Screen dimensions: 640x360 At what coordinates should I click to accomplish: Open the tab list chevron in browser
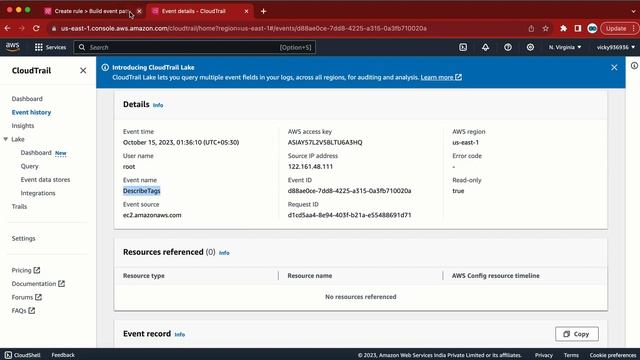pos(634,11)
